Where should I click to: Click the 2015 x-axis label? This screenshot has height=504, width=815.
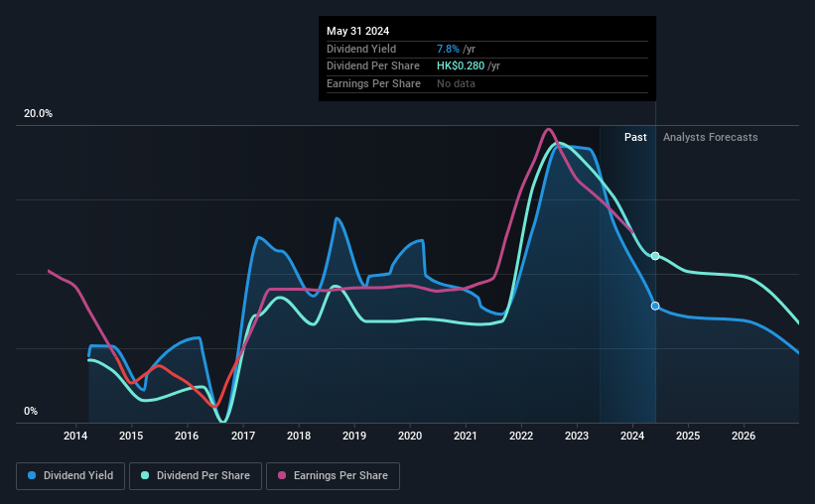click(x=131, y=436)
